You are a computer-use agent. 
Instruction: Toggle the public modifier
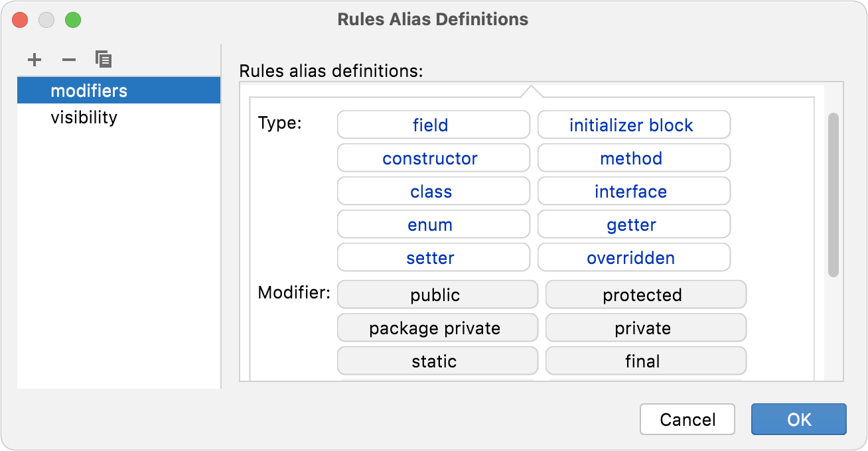coord(437,294)
